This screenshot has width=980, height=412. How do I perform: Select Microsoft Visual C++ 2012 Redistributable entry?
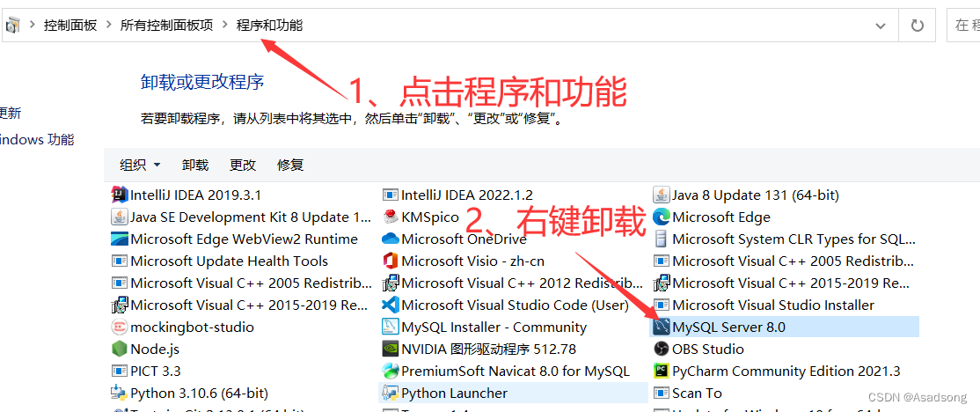513,283
